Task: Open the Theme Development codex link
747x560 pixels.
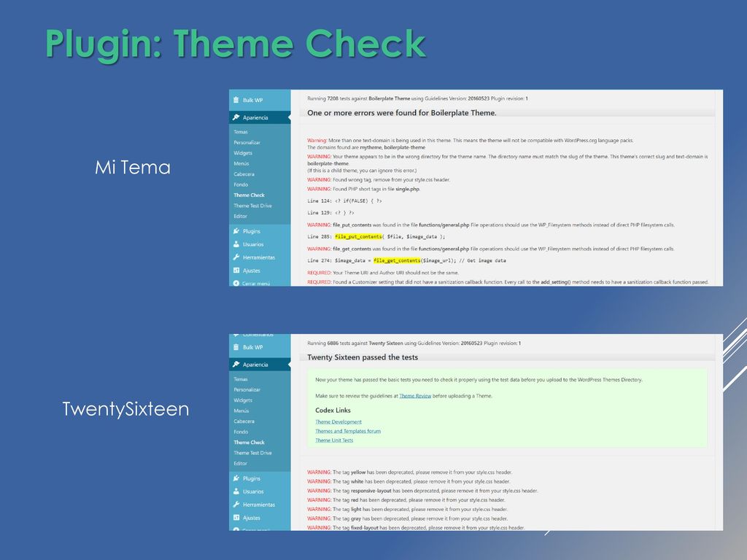Action: [338, 422]
